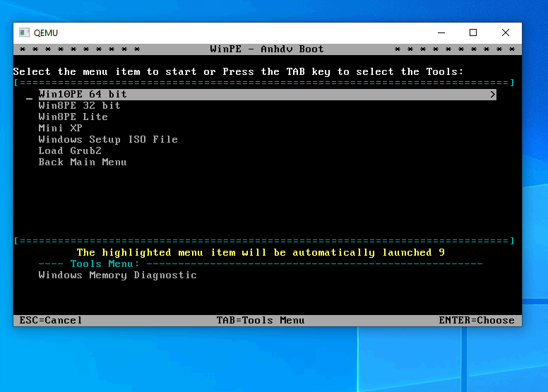
Task: Close the QEMU window
Action: pos(506,32)
